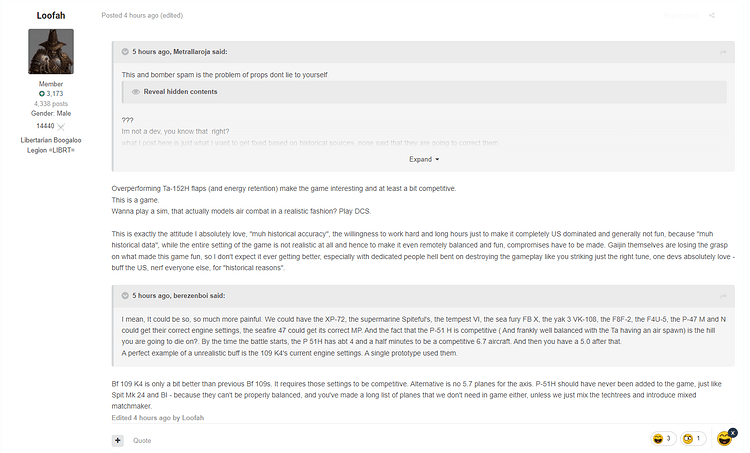The width and height of the screenshot is (750, 453).
Task: Open the Libertarian Boogaloo Legion squadron link
Action: click(x=51, y=145)
